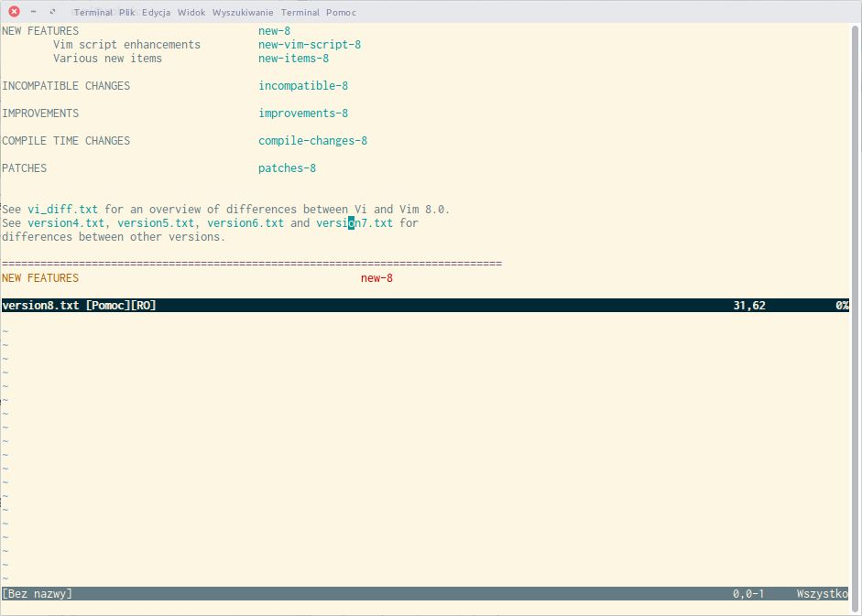The image size is (862, 616).
Task: Open the version6.txt help link
Action: click(246, 223)
